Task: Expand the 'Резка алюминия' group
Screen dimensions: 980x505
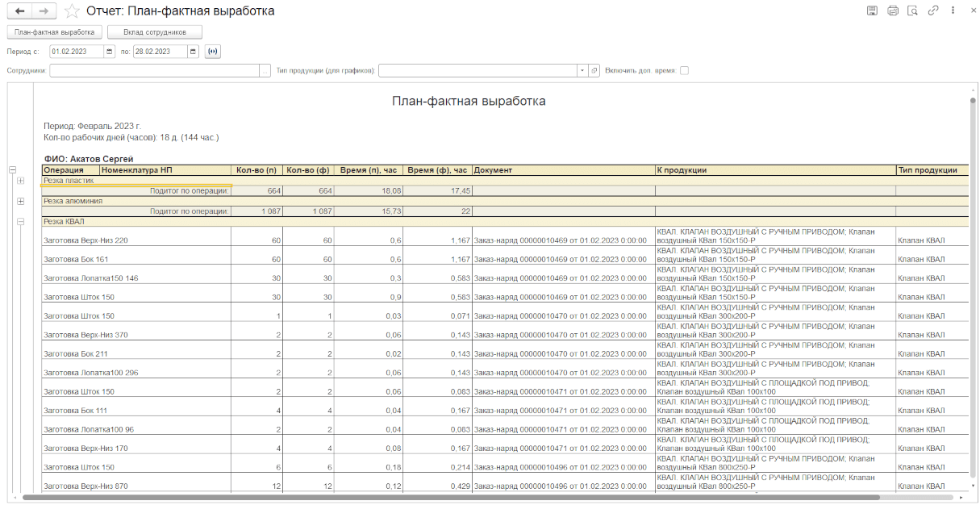Action: click(x=20, y=201)
